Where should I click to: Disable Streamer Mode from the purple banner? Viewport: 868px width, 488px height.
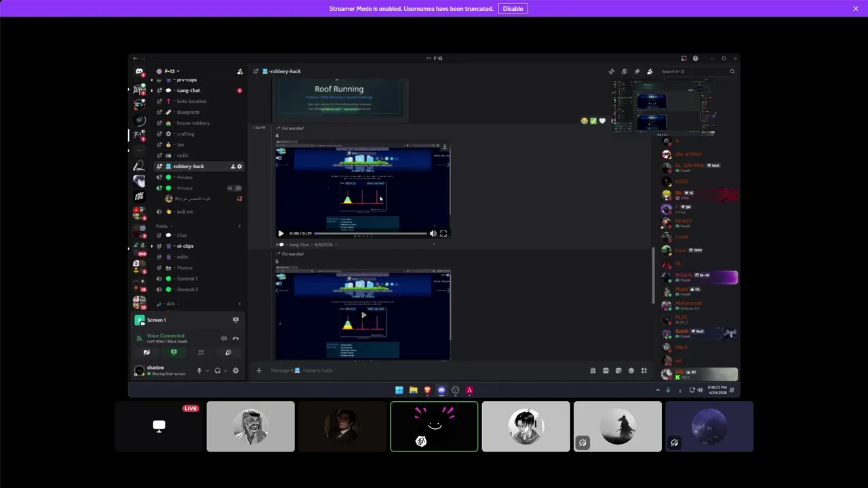[513, 9]
